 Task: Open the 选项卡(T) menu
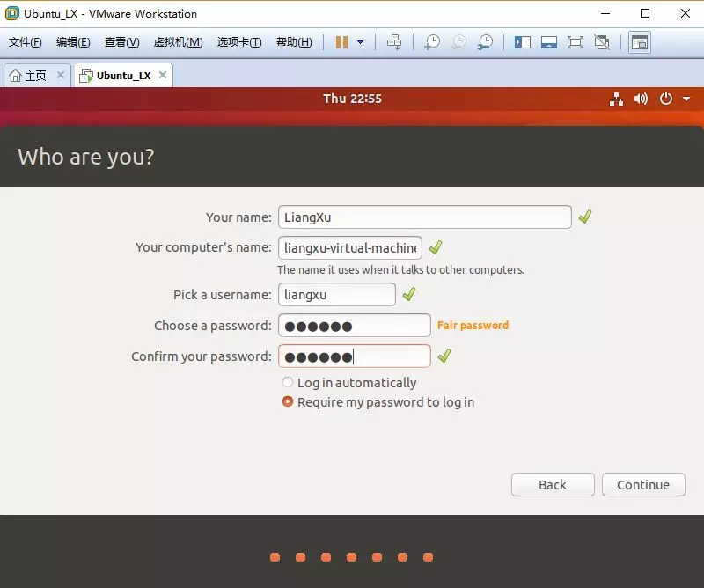[239, 42]
